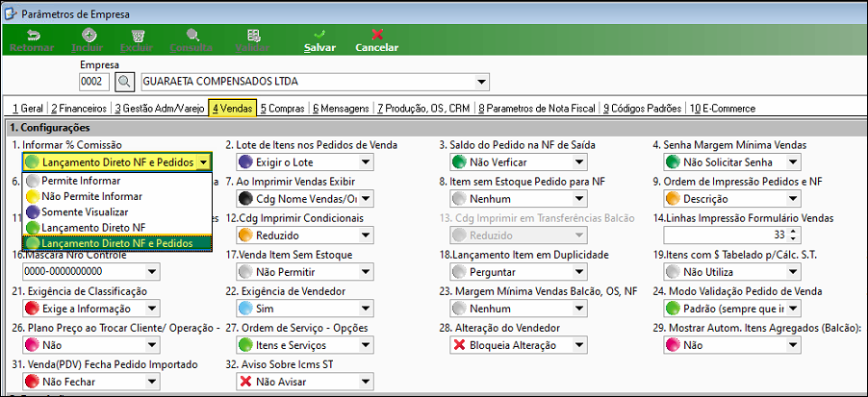Collapse the Informar % Comissão dropdown
Image resolution: width=868 pixels, height=397 pixels.
coord(204,162)
